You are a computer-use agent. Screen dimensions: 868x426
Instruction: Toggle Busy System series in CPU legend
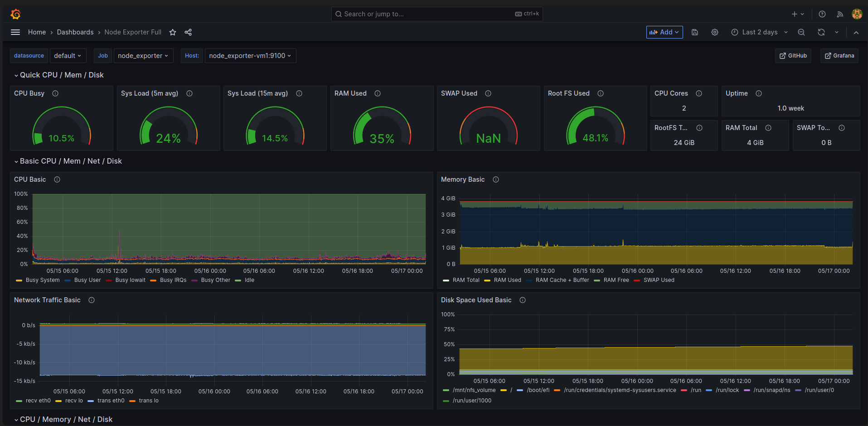point(43,280)
